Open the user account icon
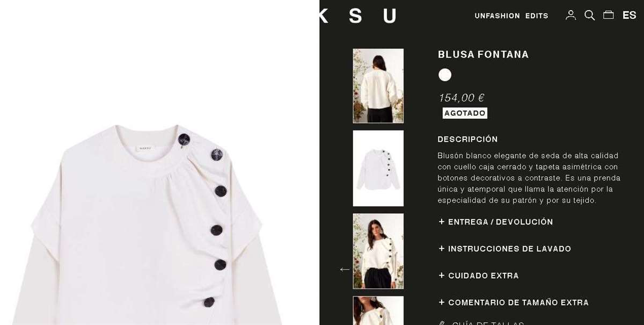The image size is (644, 325). pyautogui.click(x=570, y=15)
